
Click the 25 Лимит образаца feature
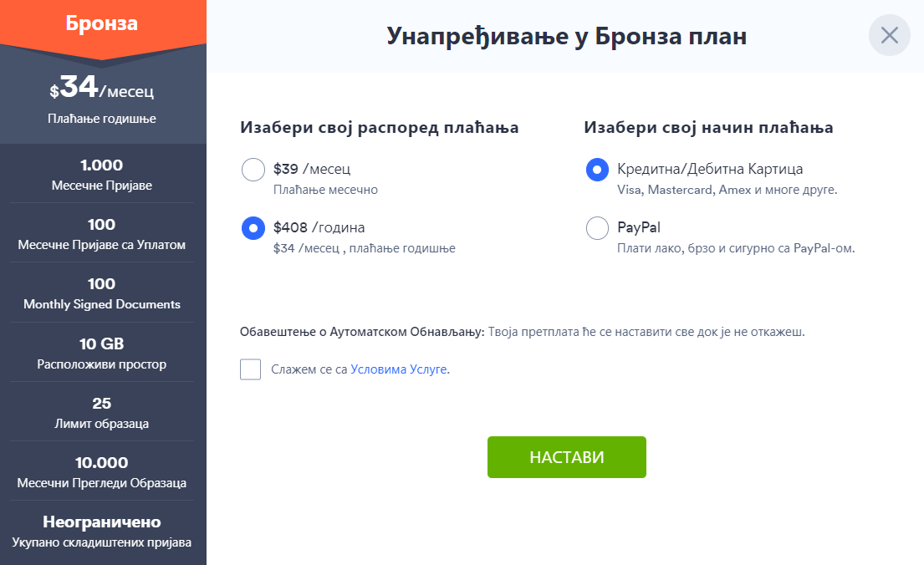click(102, 413)
